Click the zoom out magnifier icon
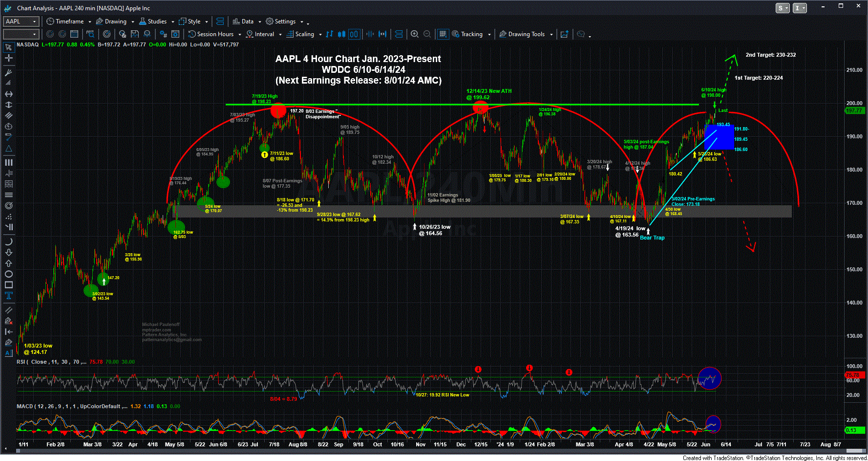Viewport: 868px width, 461px height. (427, 34)
